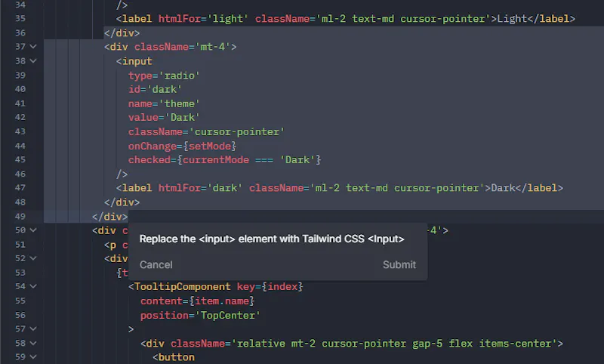The image size is (604, 364).
Task: Collapse the code fold at line 59
Action: (x=33, y=357)
